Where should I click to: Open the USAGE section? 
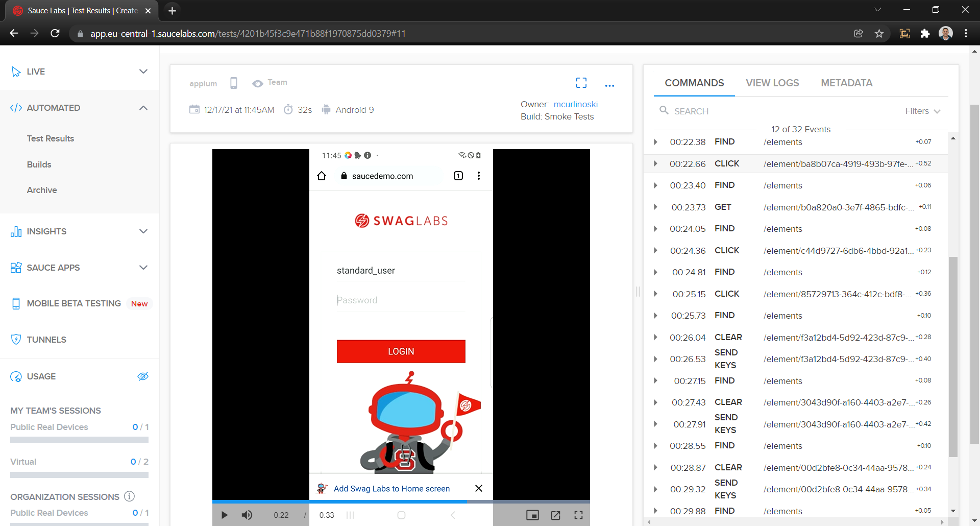click(x=41, y=376)
